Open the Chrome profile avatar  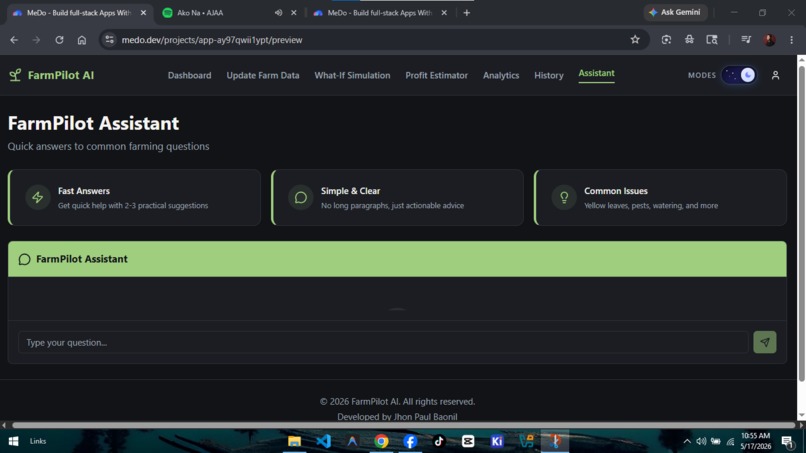[x=769, y=40]
